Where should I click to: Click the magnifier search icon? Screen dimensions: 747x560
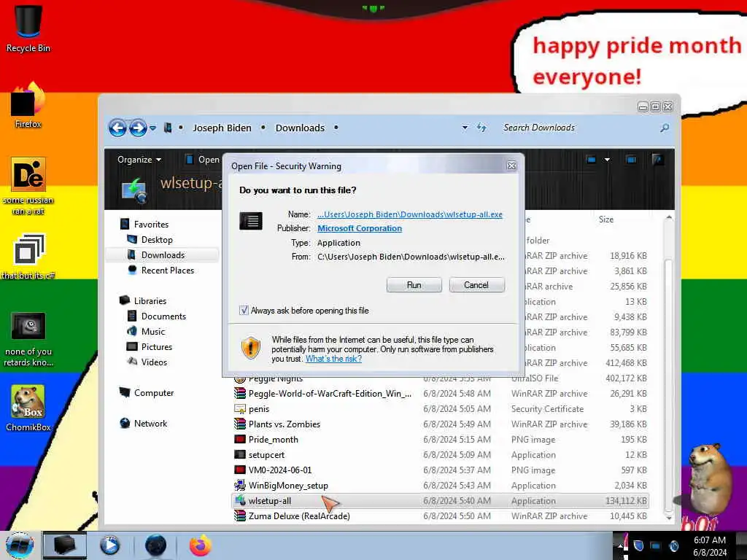coord(665,128)
